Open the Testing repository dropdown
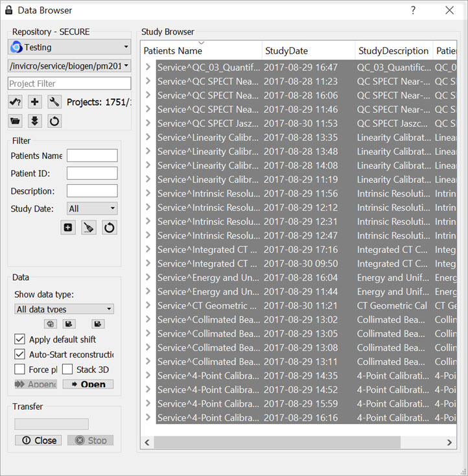Screen dimensions: 468x476 (x=69, y=47)
